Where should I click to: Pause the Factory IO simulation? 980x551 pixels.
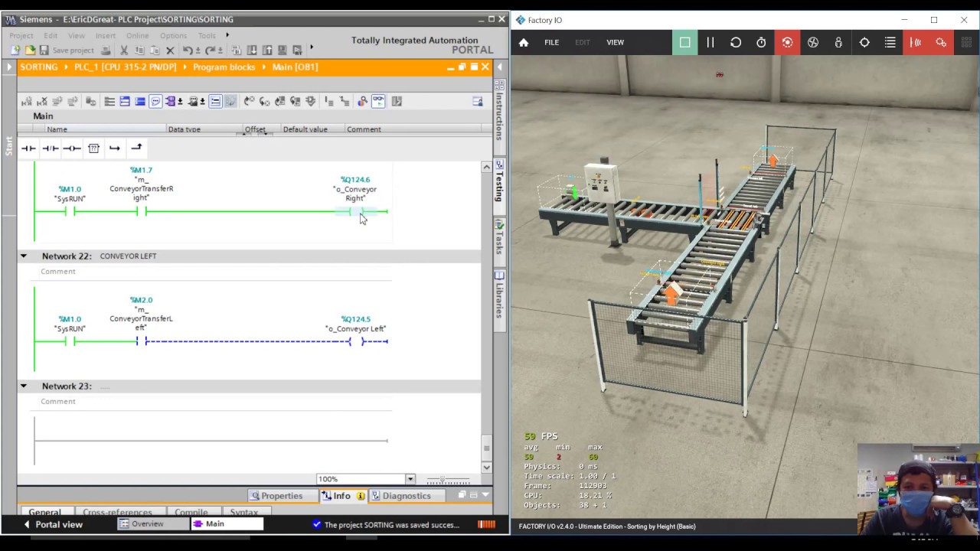[710, 42]
